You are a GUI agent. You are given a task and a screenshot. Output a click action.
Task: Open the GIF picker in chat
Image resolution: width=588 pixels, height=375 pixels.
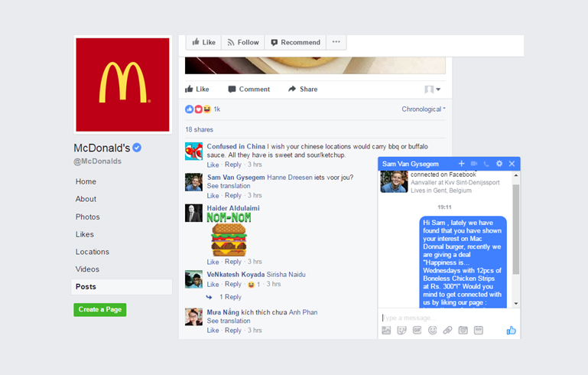click(x=417, y=331)
